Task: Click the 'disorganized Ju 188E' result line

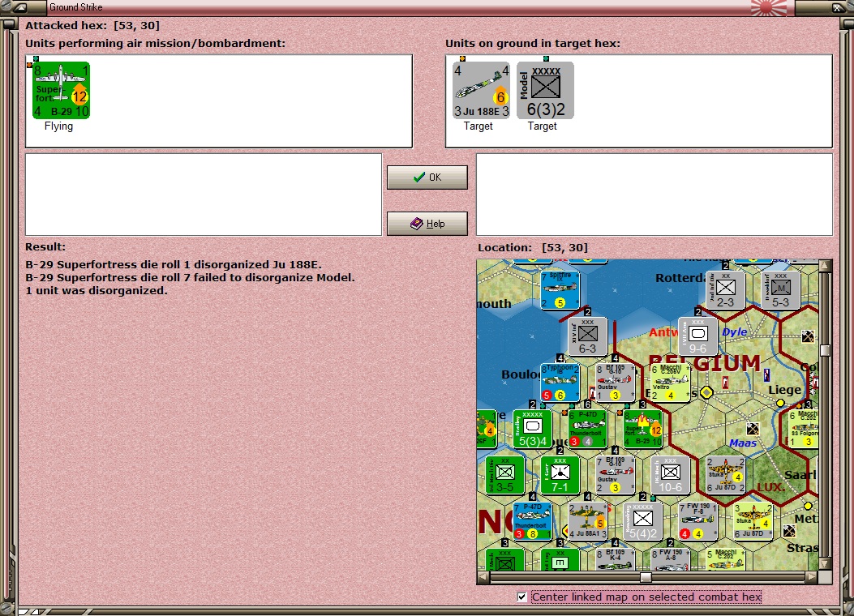Action: (174, 265)
